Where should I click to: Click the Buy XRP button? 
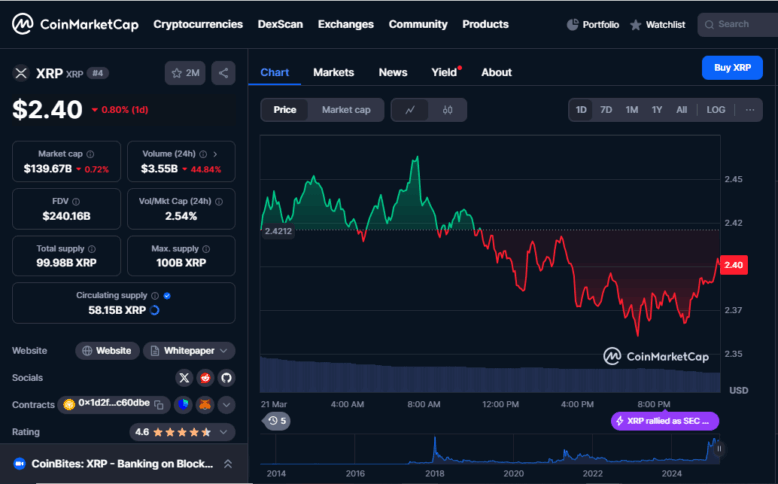(x=732, y=68)
